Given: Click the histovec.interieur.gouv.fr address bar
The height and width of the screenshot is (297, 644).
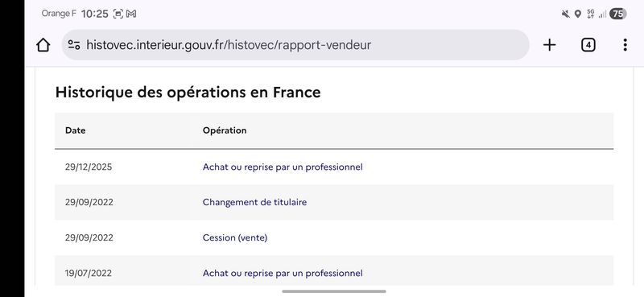Looking at the screenshot, I should click(x=295, y=45).
